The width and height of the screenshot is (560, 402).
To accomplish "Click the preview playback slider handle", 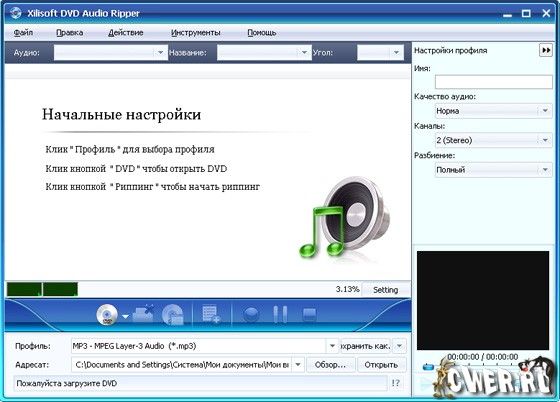I will [428, 367].
